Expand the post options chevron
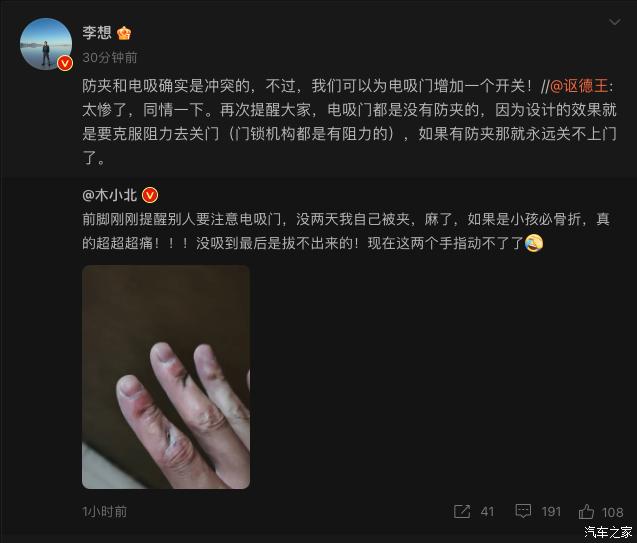Image resolution: width=637 pixels, height=543 pixels. pos(615,22)
